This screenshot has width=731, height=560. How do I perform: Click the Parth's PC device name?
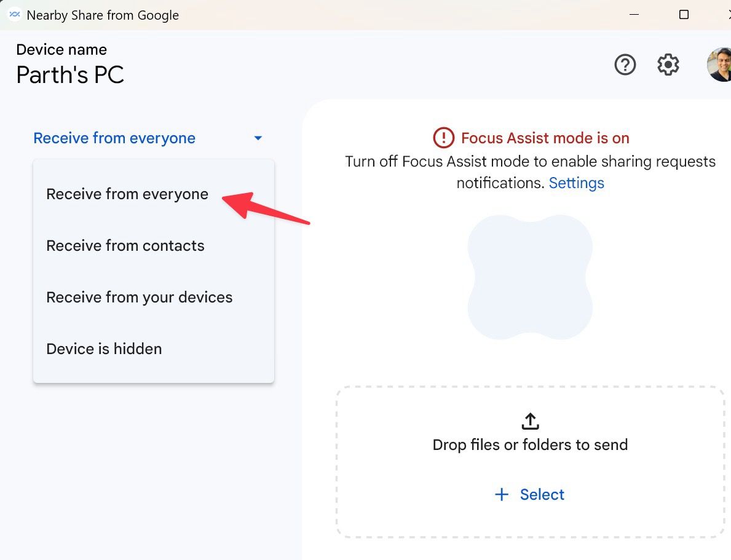pos(70,75)
